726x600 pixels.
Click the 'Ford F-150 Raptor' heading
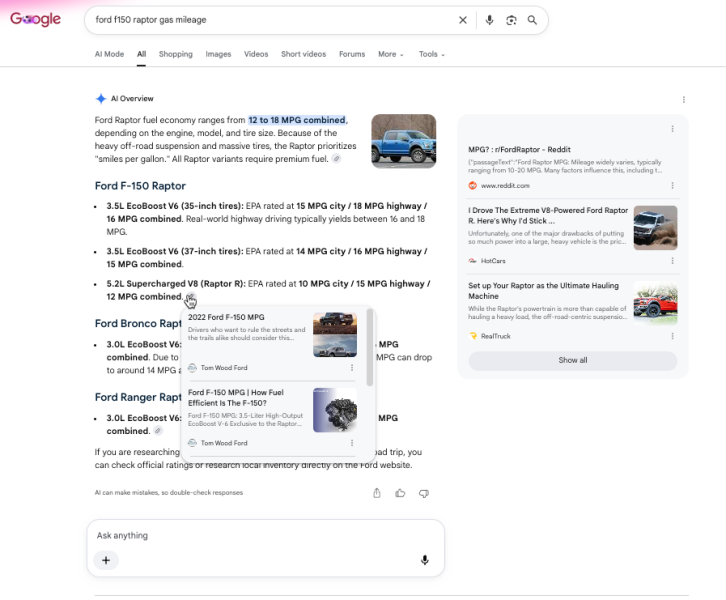pos(140,186)
